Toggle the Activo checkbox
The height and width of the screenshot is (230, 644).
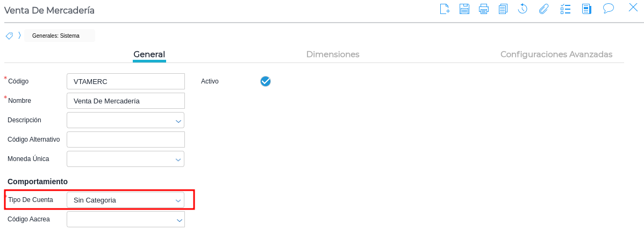pos(266,81)
